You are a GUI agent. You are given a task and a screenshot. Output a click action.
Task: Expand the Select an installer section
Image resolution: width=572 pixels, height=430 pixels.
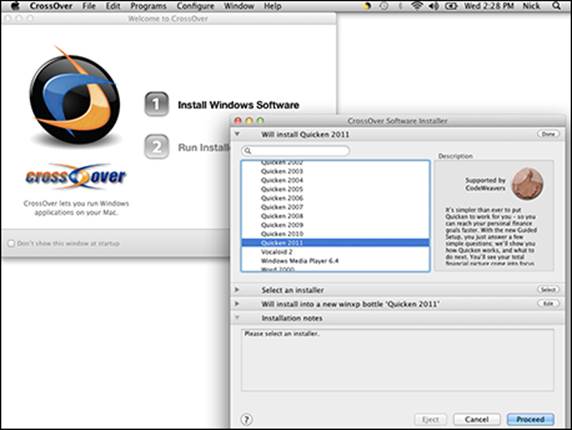pos(237,290)
